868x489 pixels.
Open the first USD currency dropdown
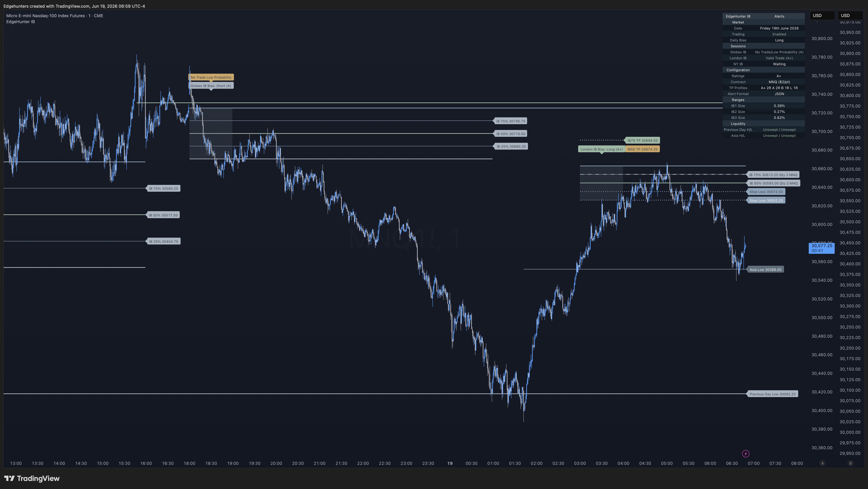[x=822, y=15]
